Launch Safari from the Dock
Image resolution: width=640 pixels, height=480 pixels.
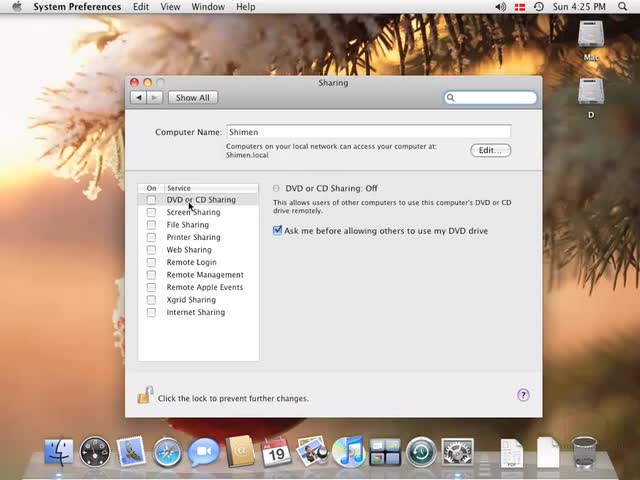167,452
